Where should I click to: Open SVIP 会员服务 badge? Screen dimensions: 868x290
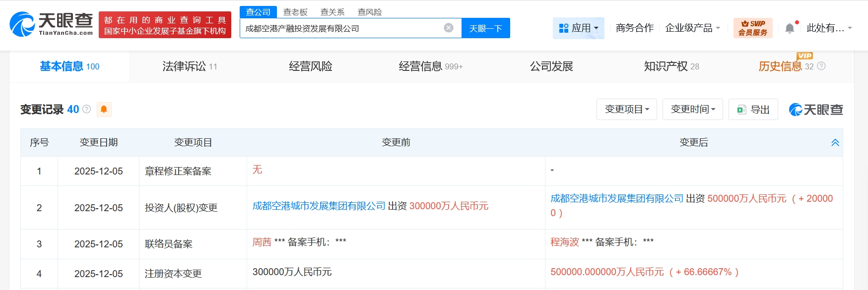(752, 28)
